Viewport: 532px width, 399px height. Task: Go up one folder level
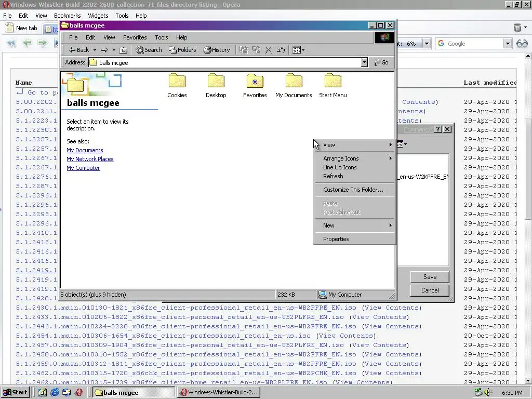click(124, 50)
